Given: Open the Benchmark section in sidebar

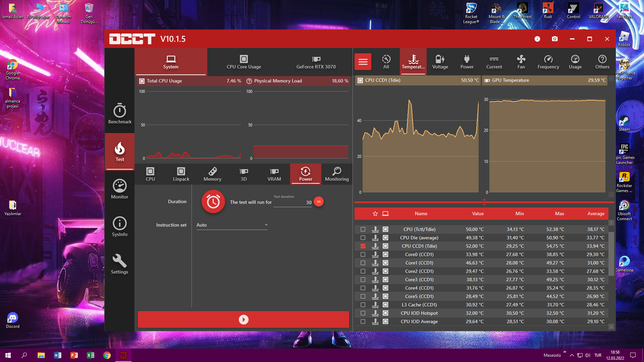Looking at the screenshot, I should (120, 114).
